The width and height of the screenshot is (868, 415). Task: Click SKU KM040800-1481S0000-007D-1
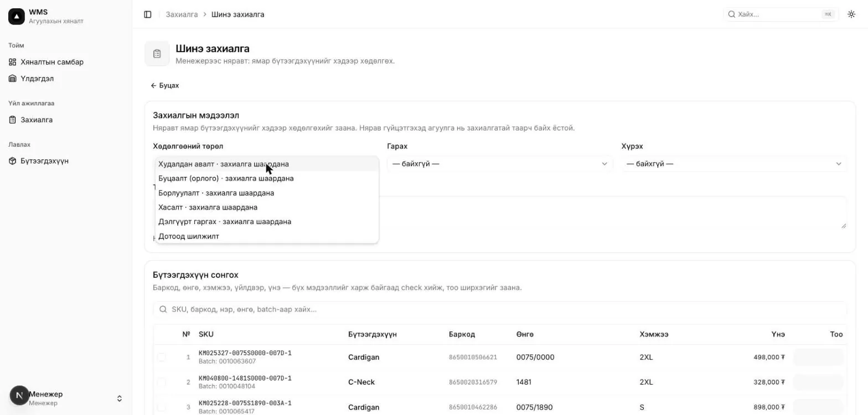(x=245, y=378)
